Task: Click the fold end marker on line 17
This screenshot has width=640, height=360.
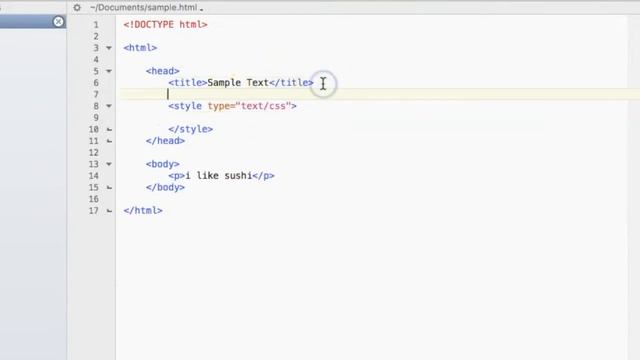Action: [109, 211]
